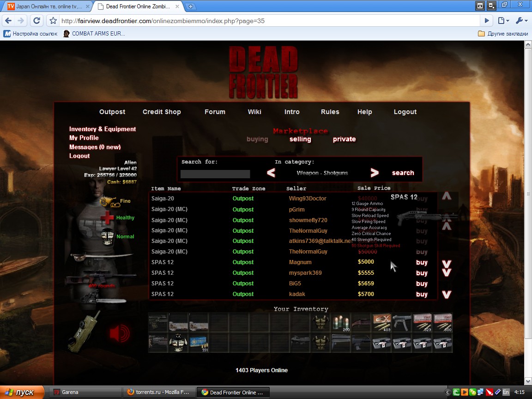Click the skull mask Normal armor icon
The image size is (532, 399).
[x=108, y=236]
